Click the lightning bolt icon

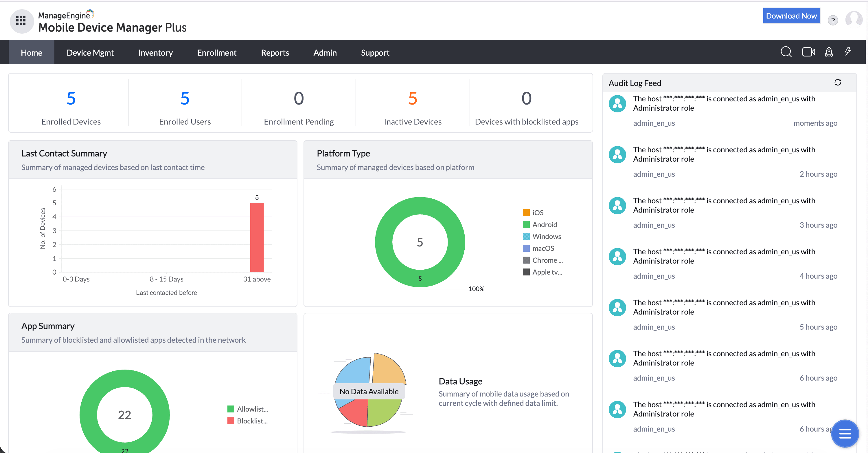point(848,52)
